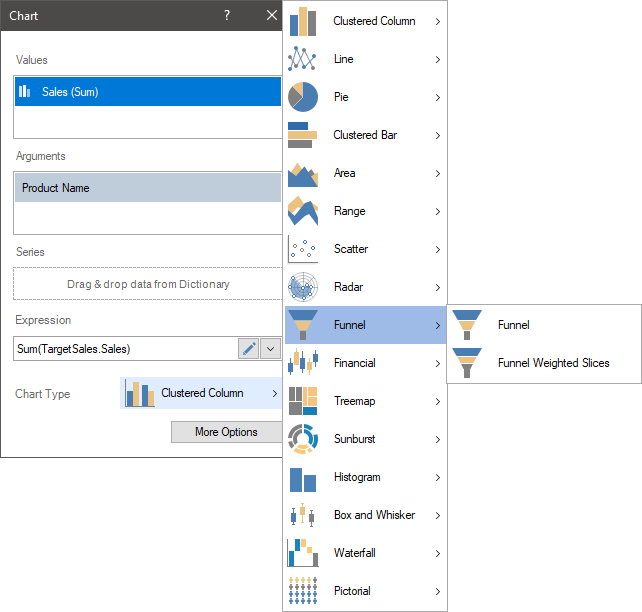Screen dimensions: 642x612
Task: Expand the Clustered Bar submenu arrow
Action: point(438,135)
